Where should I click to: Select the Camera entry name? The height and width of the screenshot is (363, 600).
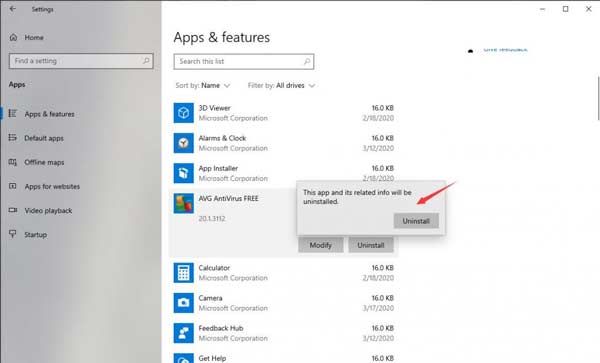pyautogui.click(x=210, y=298)
